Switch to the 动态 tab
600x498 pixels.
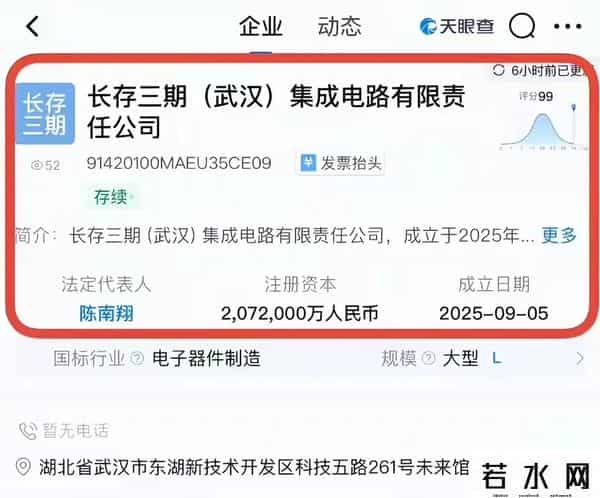(x=339, y=26)
